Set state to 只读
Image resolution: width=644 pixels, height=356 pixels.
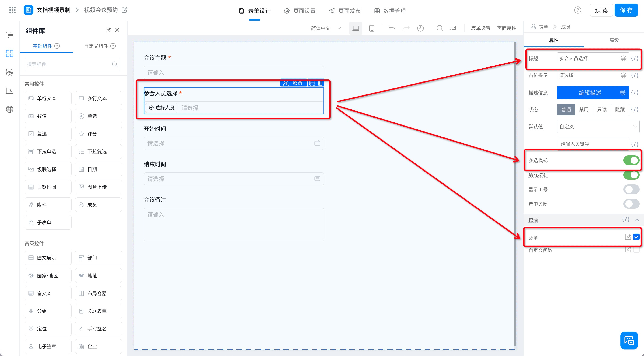(x=602, y=109)
